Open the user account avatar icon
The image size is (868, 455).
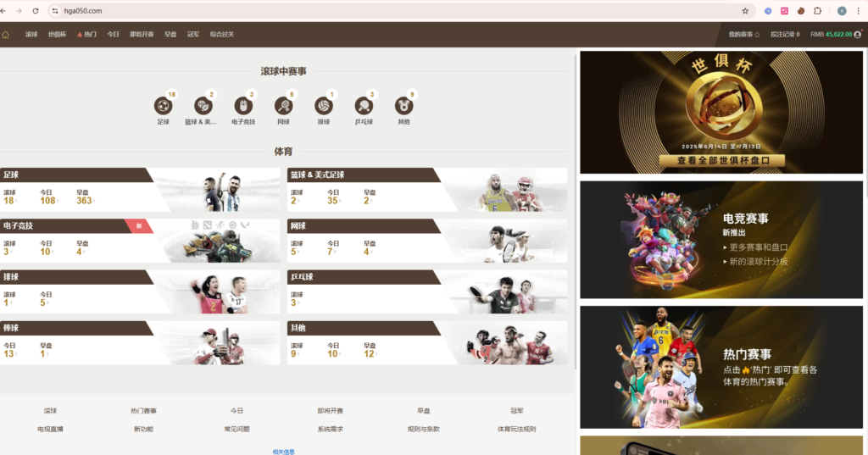click(858, 35)
